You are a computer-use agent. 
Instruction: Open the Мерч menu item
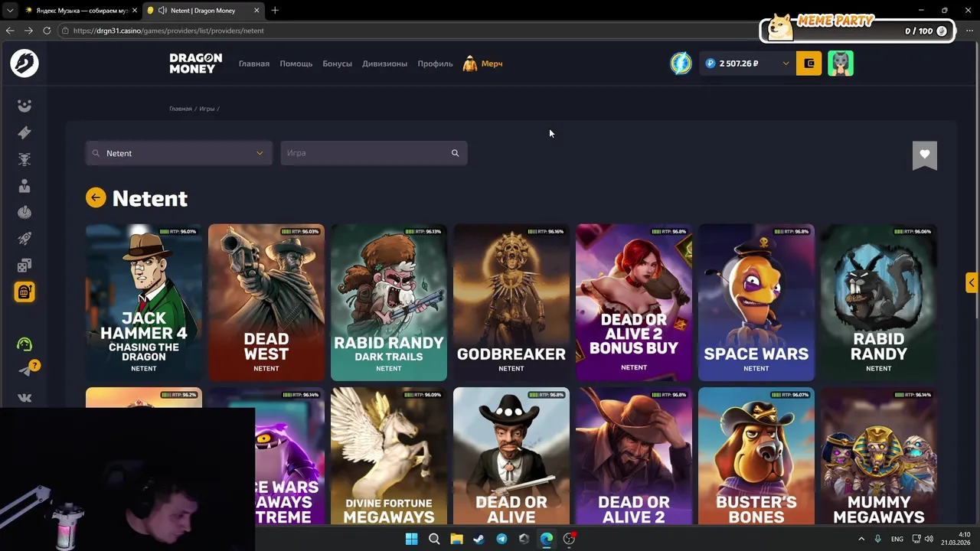tap(483, 64)
